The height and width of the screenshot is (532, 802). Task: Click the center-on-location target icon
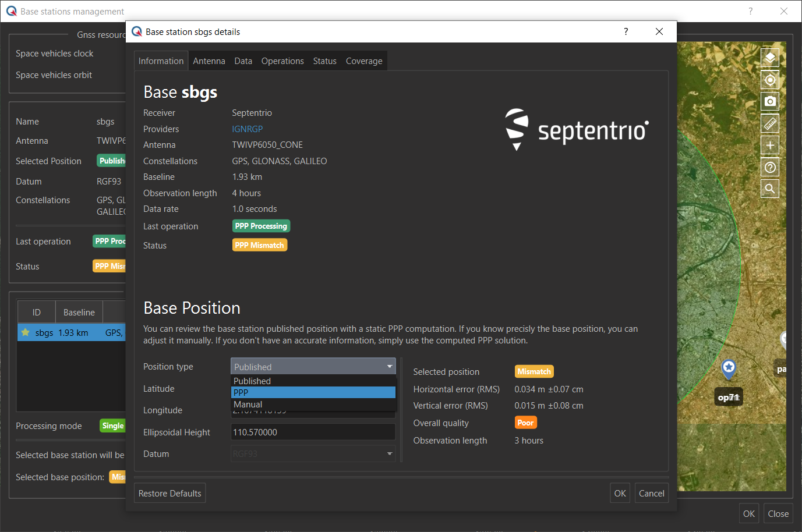click(769, 80)
